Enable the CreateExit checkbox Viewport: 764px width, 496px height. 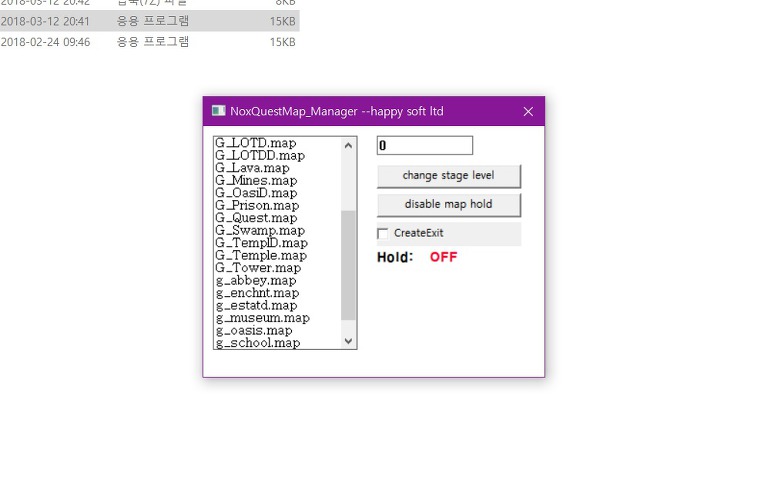(x=383, y=233)
